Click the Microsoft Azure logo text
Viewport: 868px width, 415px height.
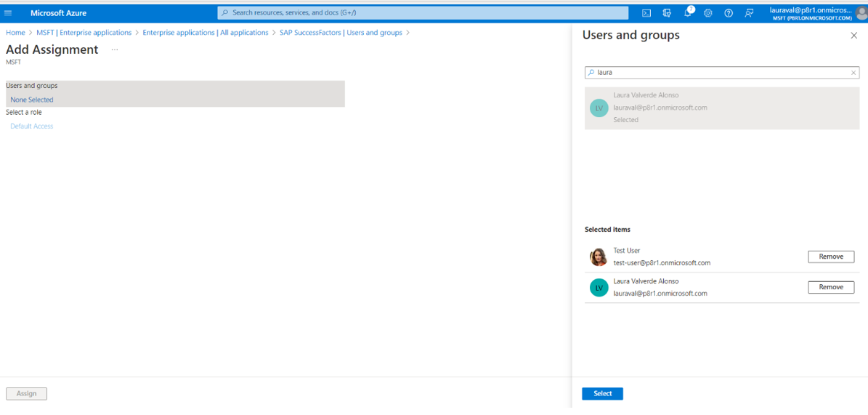click(x=59, y=13)
